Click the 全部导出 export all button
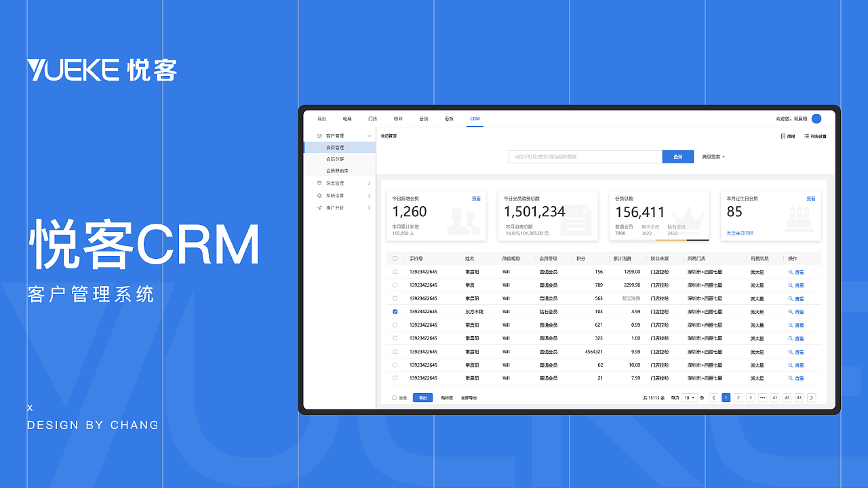 (469, 398)
